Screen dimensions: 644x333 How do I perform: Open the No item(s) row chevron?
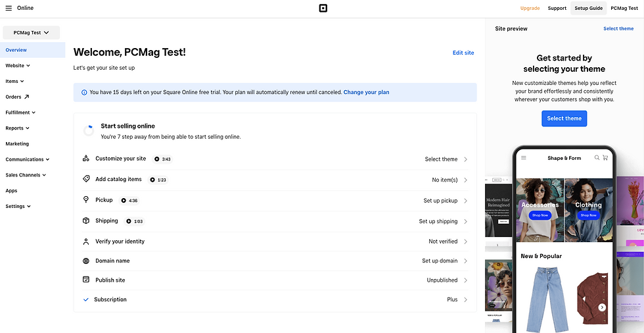point(466,180)
